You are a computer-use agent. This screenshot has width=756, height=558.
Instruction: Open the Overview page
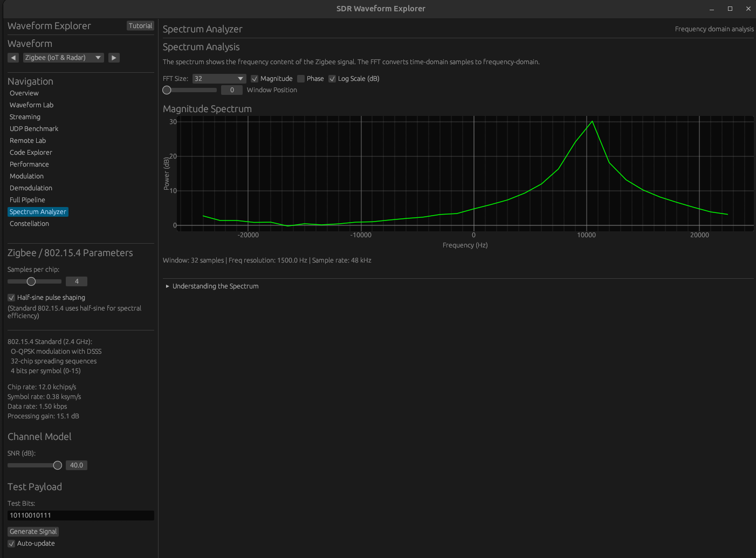24,93
